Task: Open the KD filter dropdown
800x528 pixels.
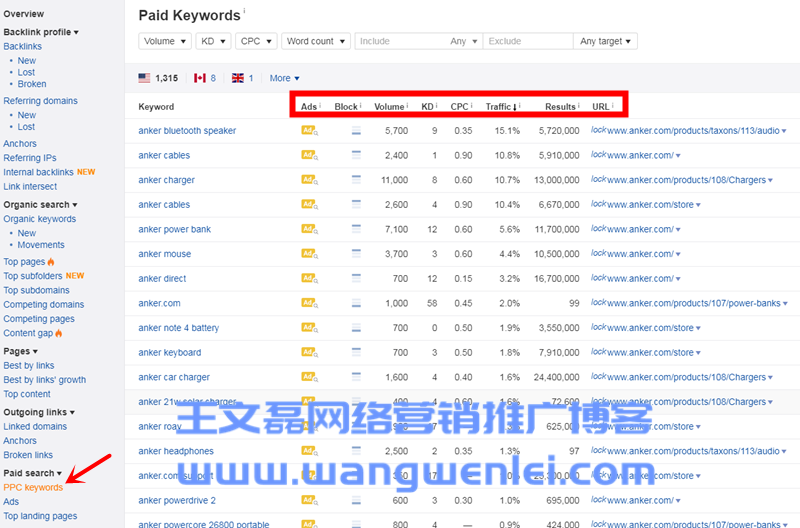Action: [x=213, y=41]
